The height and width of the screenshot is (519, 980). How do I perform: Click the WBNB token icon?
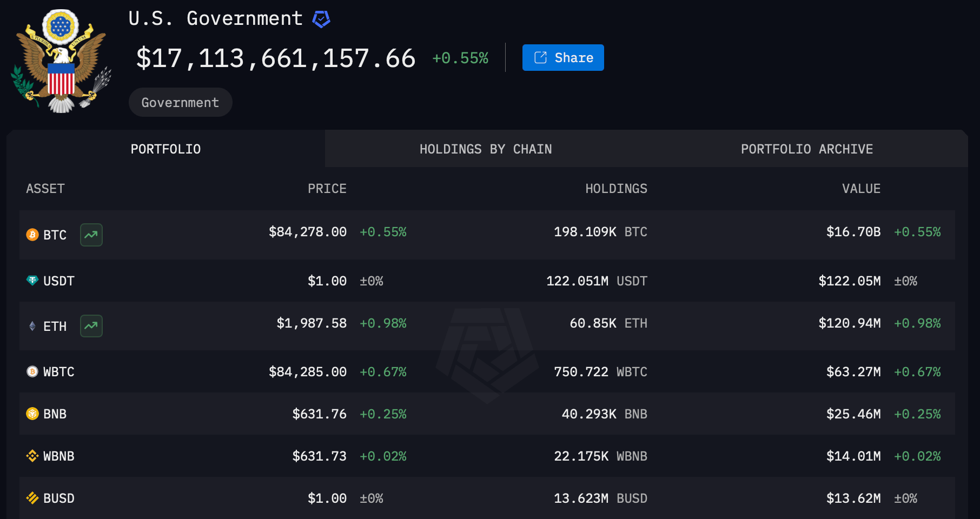32,456
